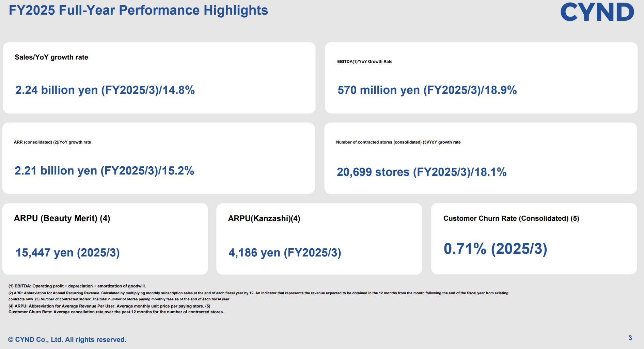Click the value '20,699 stores (FY2025/3)/18.1%'
Screen dimensions: 644x349
[422, 172]
